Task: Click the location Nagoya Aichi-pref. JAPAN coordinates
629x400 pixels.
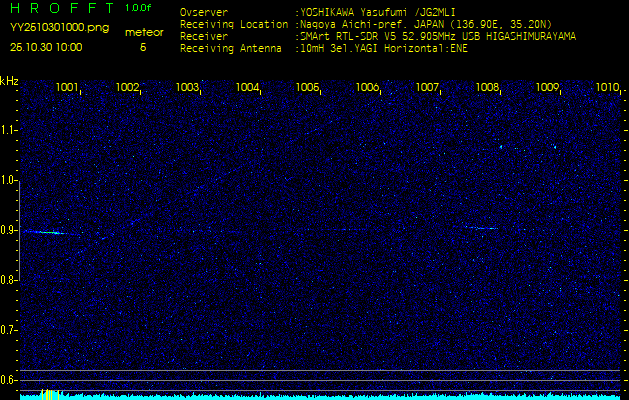Action: click(424, 24)
